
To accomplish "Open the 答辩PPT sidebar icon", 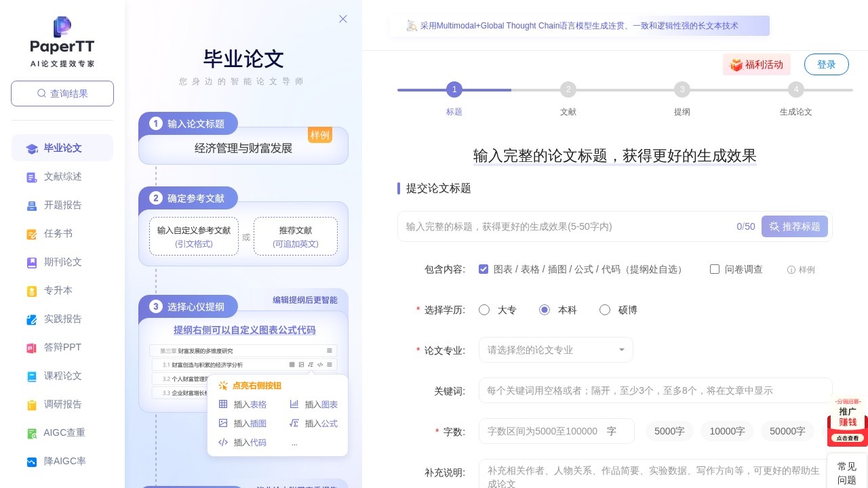I will click(x=32, y=348).
